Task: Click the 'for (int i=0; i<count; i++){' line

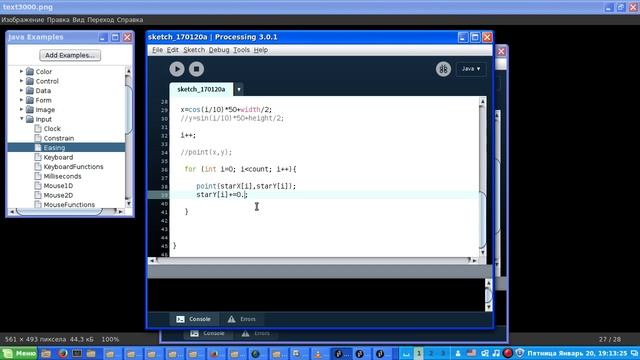Action: click(240, 169)
